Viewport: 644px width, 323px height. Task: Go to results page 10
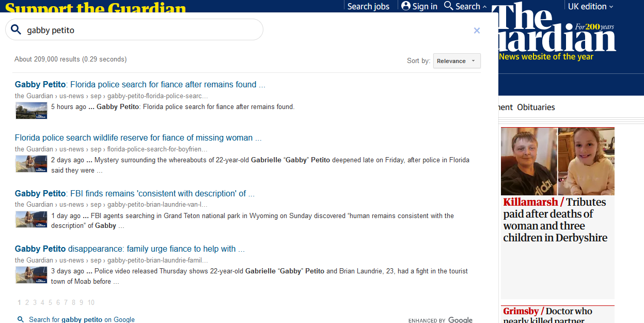pos(91,303)
